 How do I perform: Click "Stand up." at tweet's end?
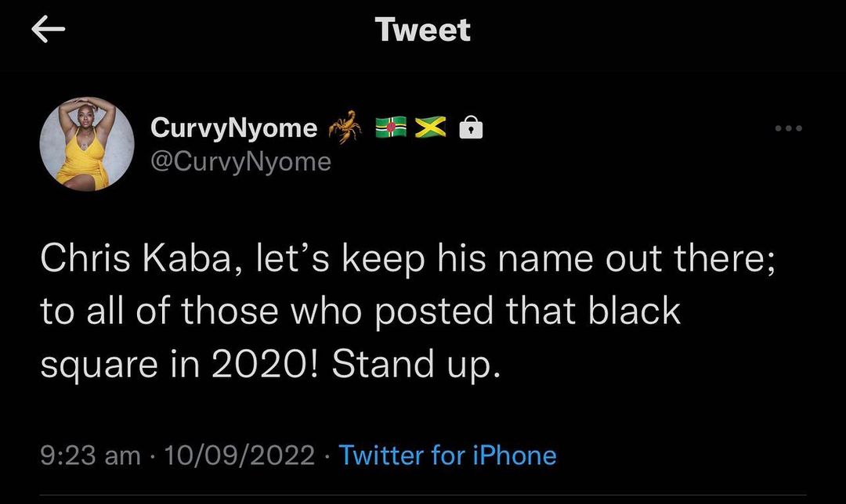pyautogui.click(x=415, y=365)
